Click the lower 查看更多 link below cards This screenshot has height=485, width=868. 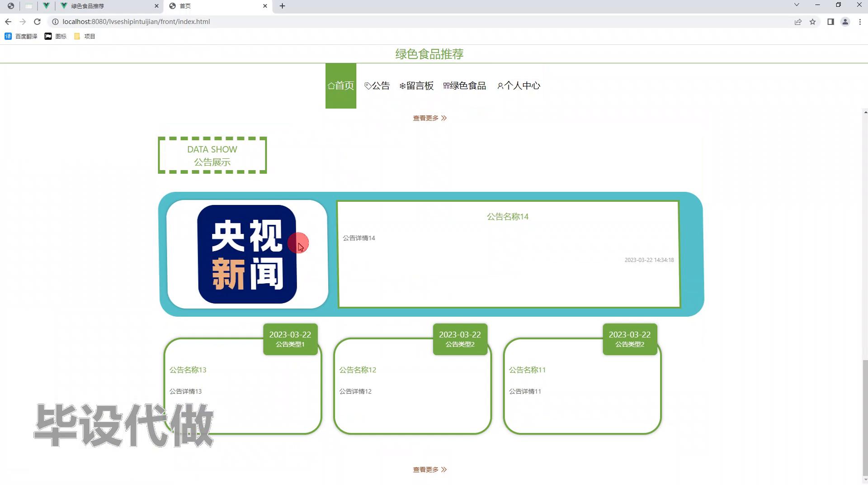click(x=429, y=470)
